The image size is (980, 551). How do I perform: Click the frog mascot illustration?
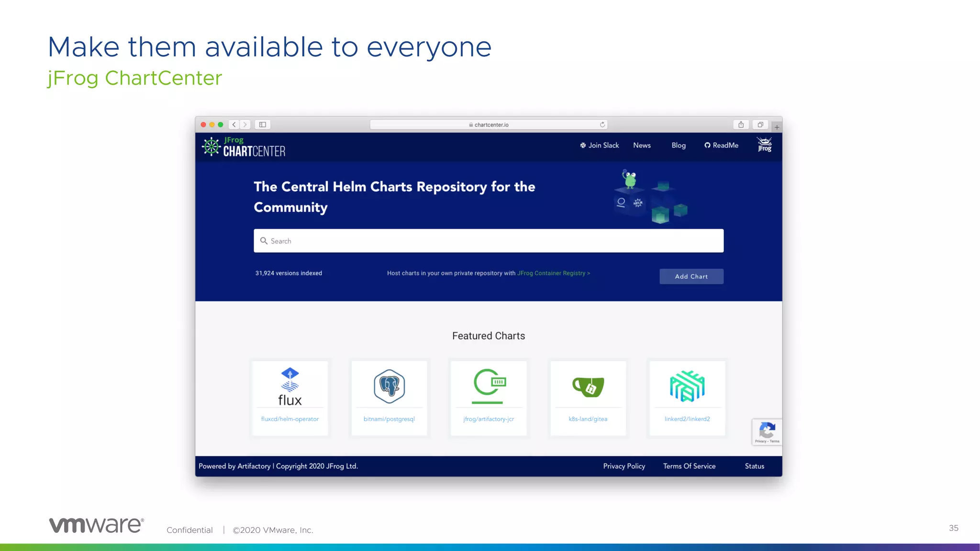[x=629, y=179]
